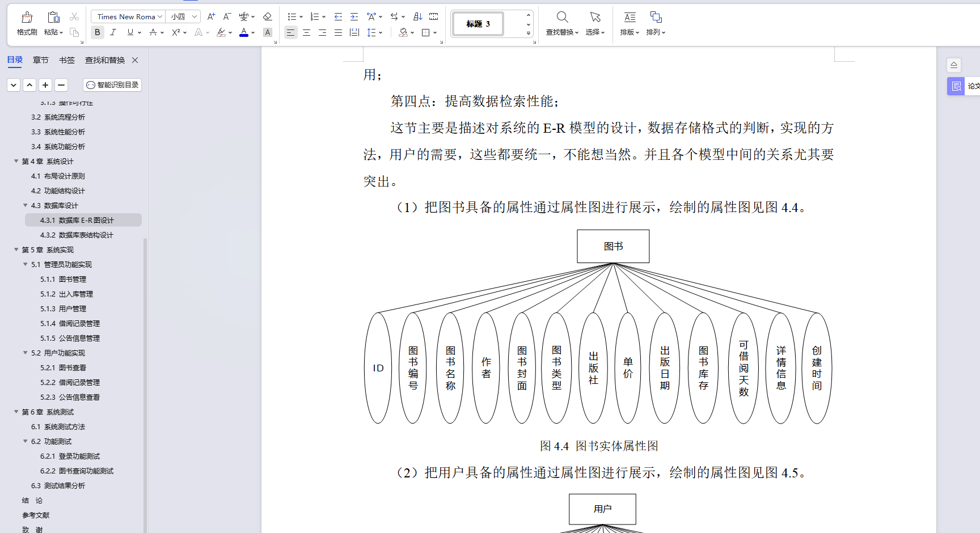Click the Paste (粘贴) clipboard icon

click(x=53, y=17)
